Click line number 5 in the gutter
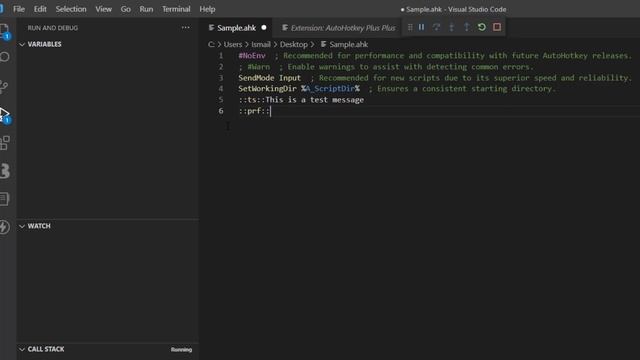Screen dimensions: 640x360 pyautogui.click(x=221, y=100)
